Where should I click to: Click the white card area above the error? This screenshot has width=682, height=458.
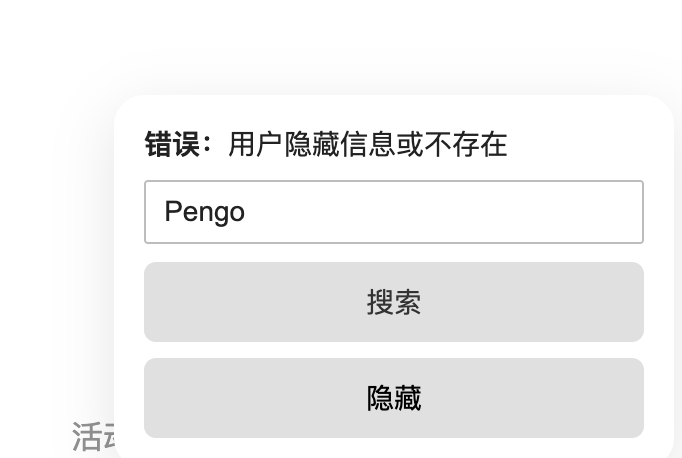click(394, 112)
